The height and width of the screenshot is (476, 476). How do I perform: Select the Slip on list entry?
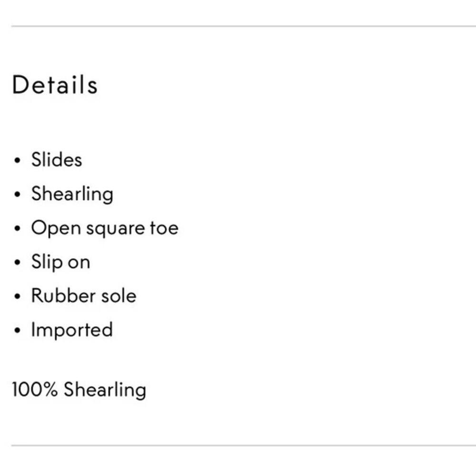point(60,262)
